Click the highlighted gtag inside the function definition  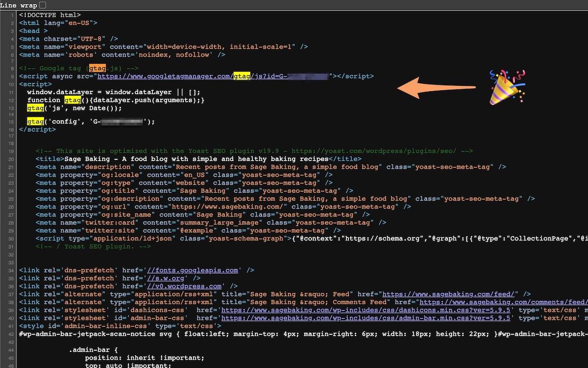(x=73, y=100)
